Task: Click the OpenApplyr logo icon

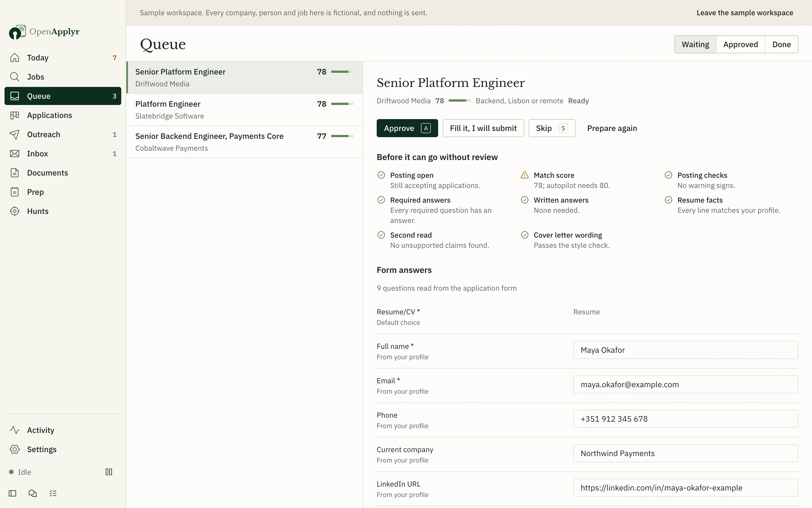Action: tap(17, 32)
